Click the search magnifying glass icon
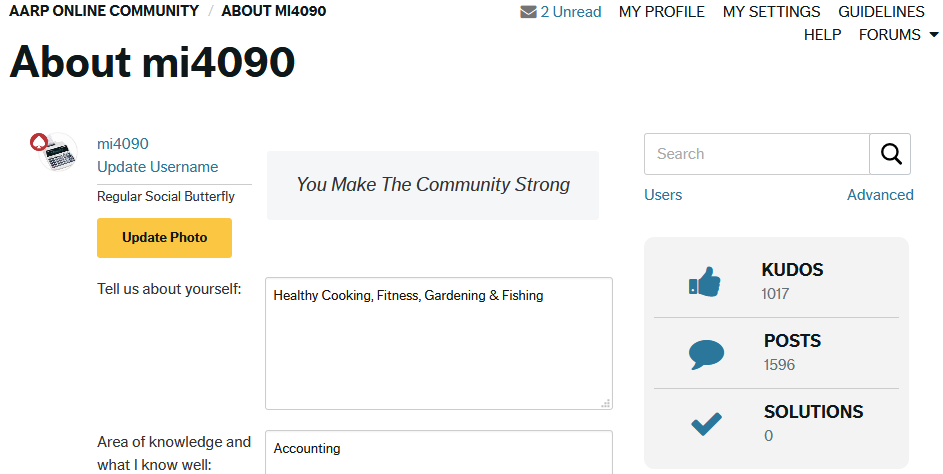 pyautogui.click(x=890, y=154)
